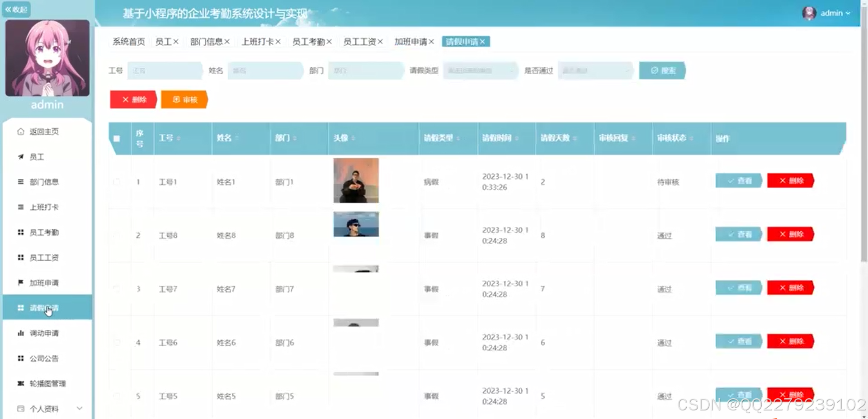Switch to the 上班打卡 tab
The image size is (868, 419).
(257, 42)
